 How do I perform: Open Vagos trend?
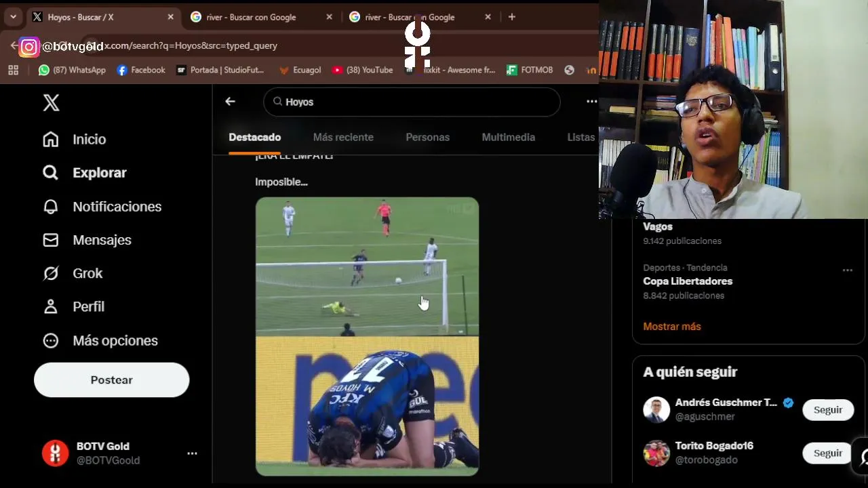pyautogui.click(x=658, y=226)
